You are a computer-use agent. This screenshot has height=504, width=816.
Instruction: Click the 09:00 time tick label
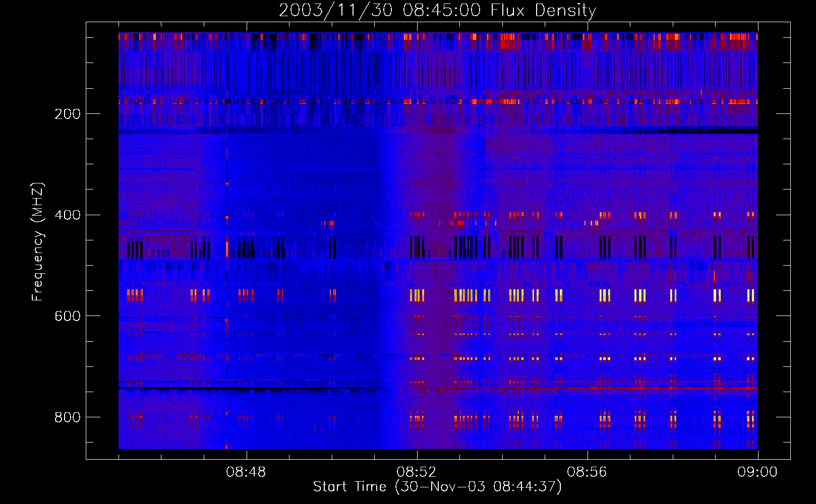pos(757,472)
